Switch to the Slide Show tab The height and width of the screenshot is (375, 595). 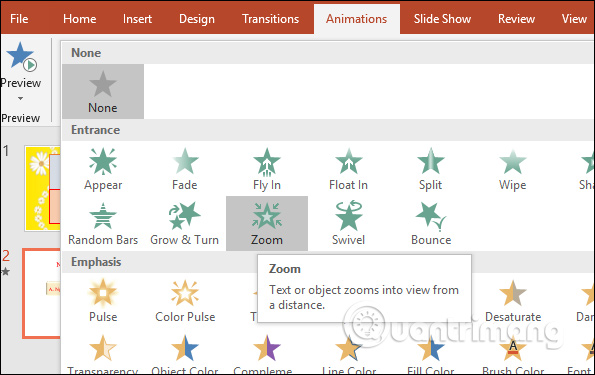pyautogui.click(x=442, y=19)
